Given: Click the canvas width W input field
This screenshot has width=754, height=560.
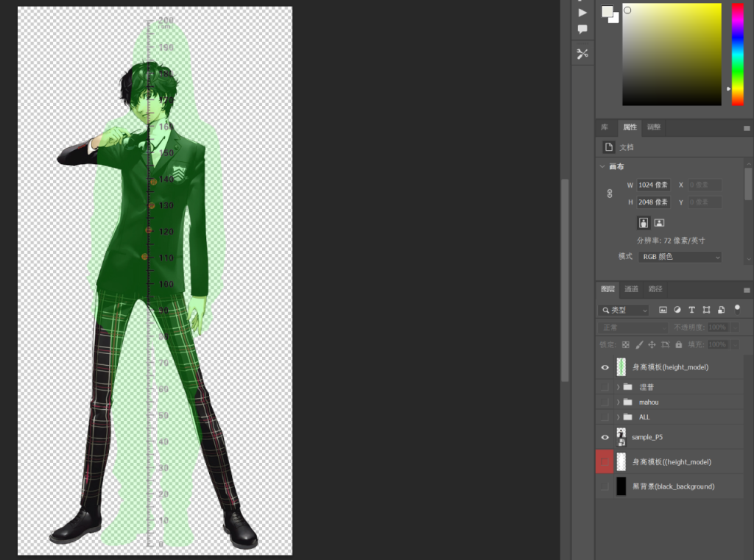Looking at the screenshot, I should (x=654, y=185).
